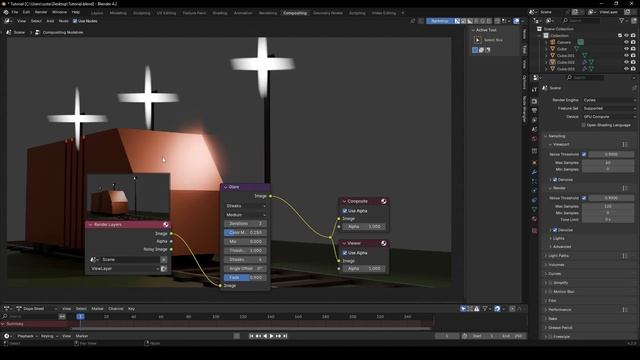Viewport: 640px width, 360px height.
Task: Toggle Viewport Noise Threshold checkbox
Action: click(x=584, y=154)
